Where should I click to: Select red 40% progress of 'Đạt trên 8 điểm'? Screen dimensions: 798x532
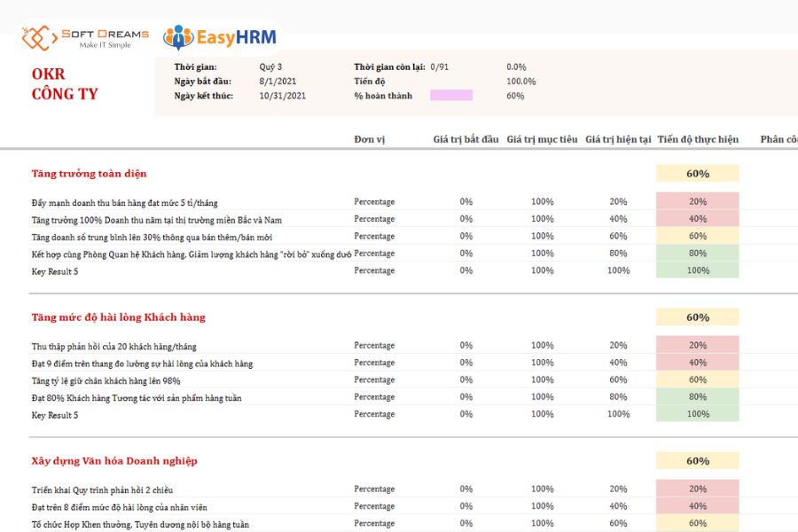tap(697, 505)
